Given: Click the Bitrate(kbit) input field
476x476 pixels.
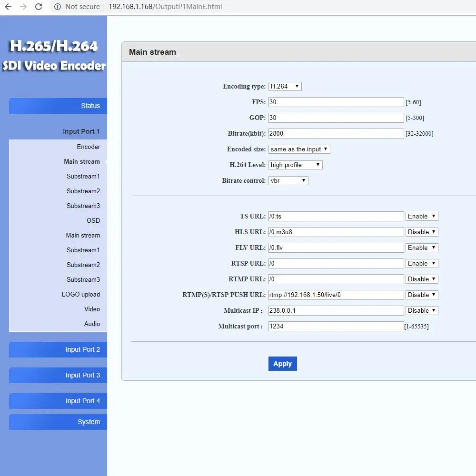Looking at the screenshot, I should click(x=336, y=134).
